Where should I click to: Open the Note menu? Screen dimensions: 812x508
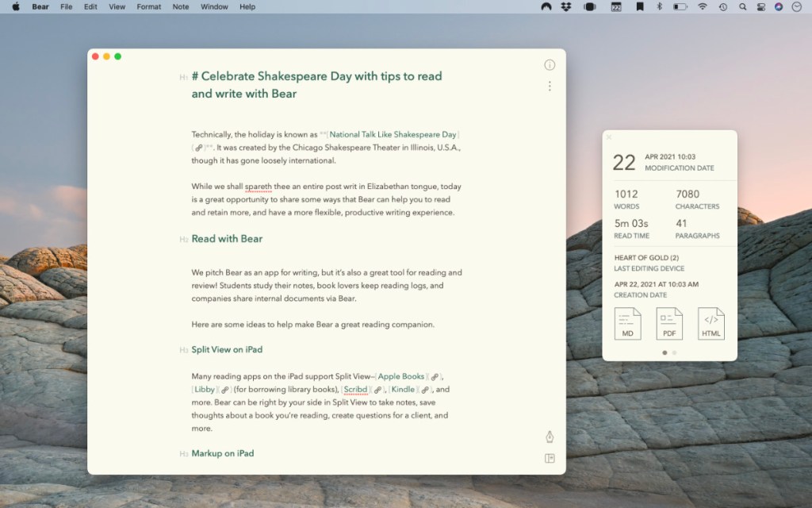coord(181,6)
